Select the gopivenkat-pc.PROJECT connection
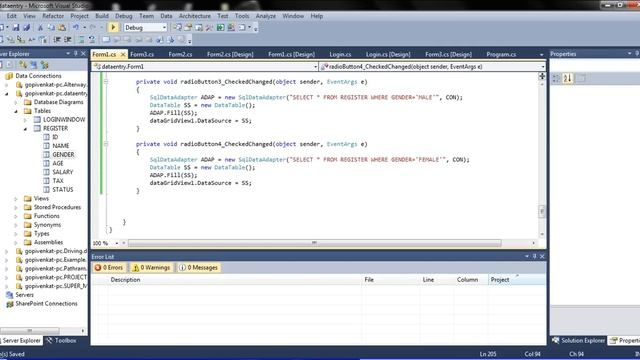The image size is (640, 360). [x=56, y=278]
